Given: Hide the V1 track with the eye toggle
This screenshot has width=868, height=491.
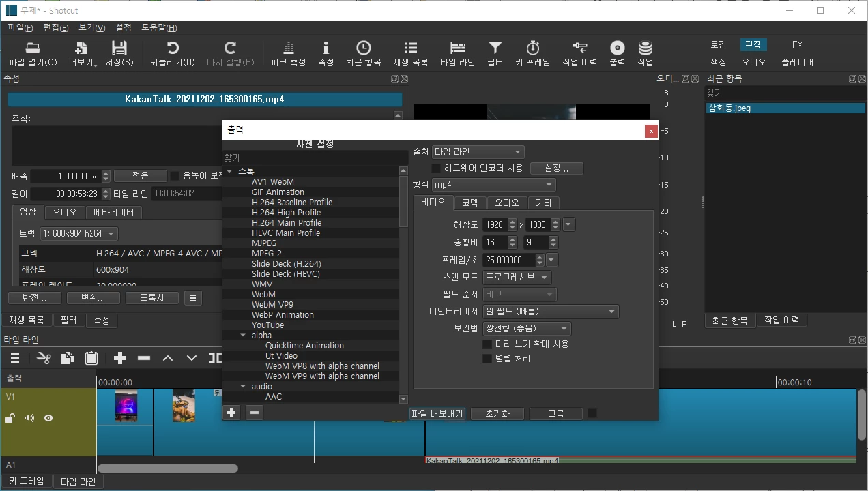Looking at the screenshot, I should tap(48, 418).
